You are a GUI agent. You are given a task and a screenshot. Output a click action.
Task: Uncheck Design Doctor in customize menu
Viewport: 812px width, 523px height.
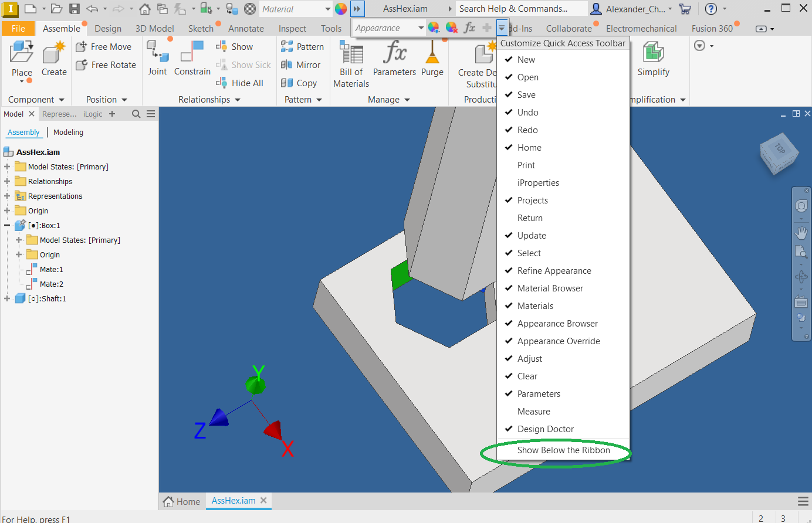pos(545,429)
